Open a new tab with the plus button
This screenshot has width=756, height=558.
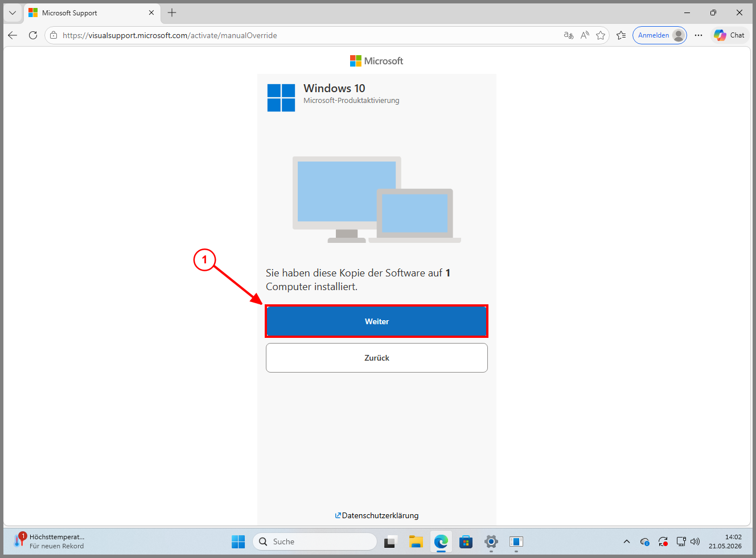[172, 13]
